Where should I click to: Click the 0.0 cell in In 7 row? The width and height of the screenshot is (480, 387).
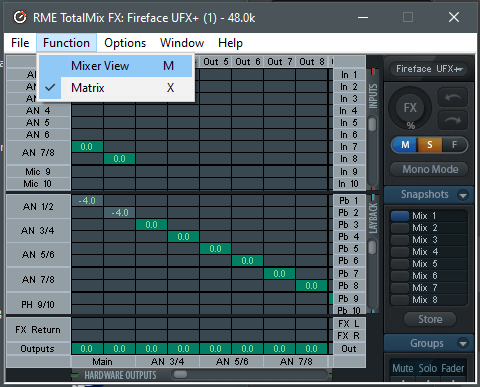[x=87, y=147]
